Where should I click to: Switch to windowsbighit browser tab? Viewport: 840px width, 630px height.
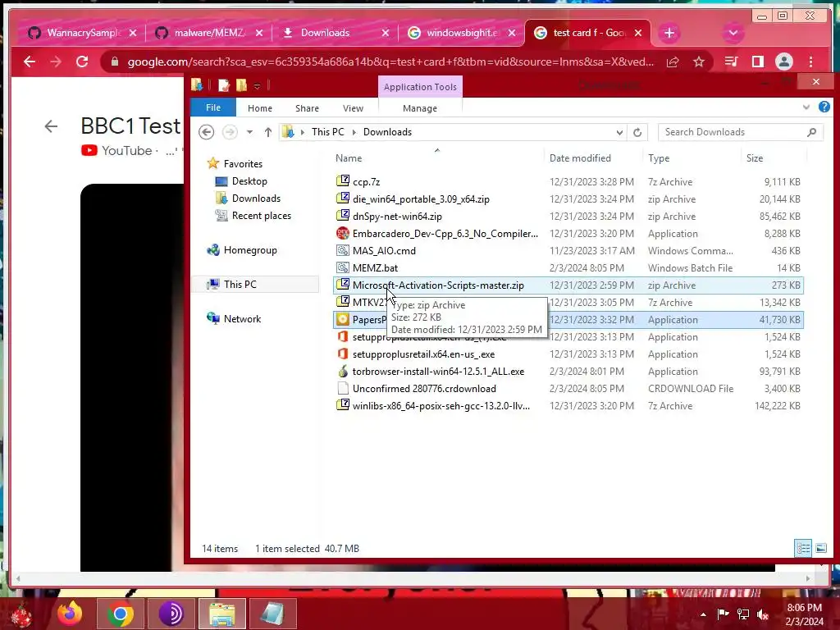click(x=461, y=33)
